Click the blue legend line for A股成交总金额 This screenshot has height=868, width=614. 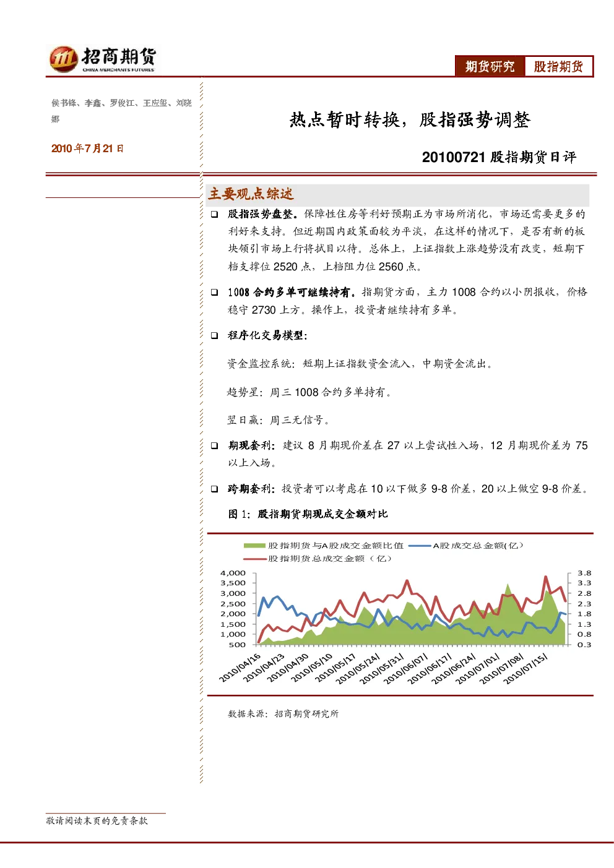tap(420, 546)
